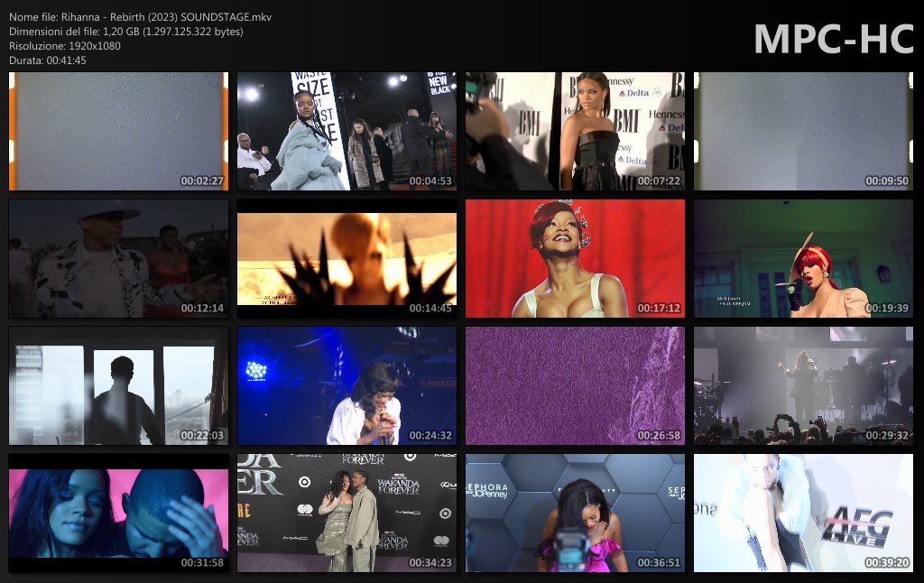Click the file size line showing 1,20 GB
The image size is (924, 583).
pyautogui.click(x=126, y=32)
